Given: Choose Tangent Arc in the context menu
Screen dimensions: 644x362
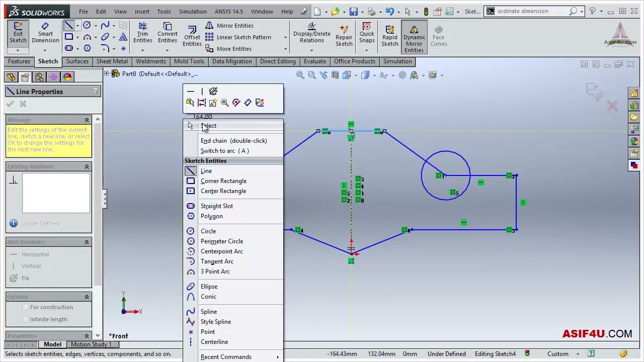Looking at the screenshot, I should (x=233, y=261).
